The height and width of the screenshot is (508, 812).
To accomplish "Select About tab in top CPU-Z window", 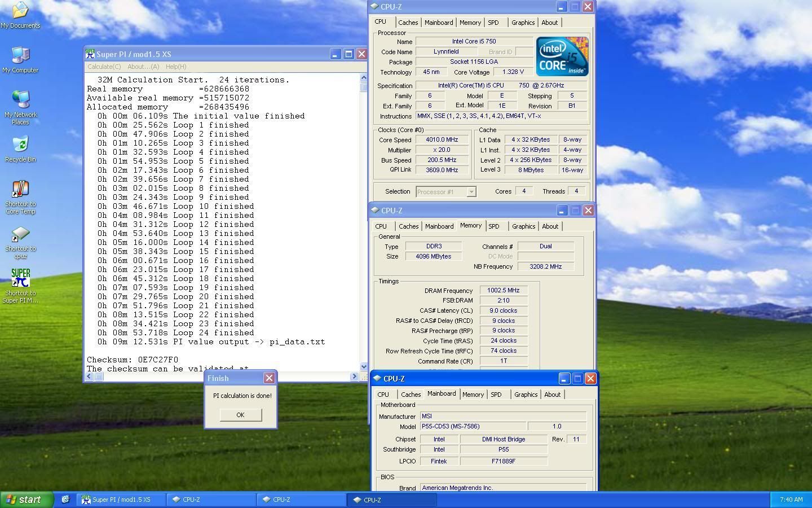I will (x=550, y=23).
